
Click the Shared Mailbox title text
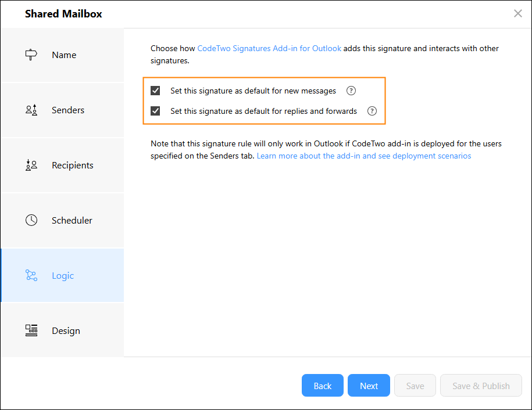coord(63,14)
